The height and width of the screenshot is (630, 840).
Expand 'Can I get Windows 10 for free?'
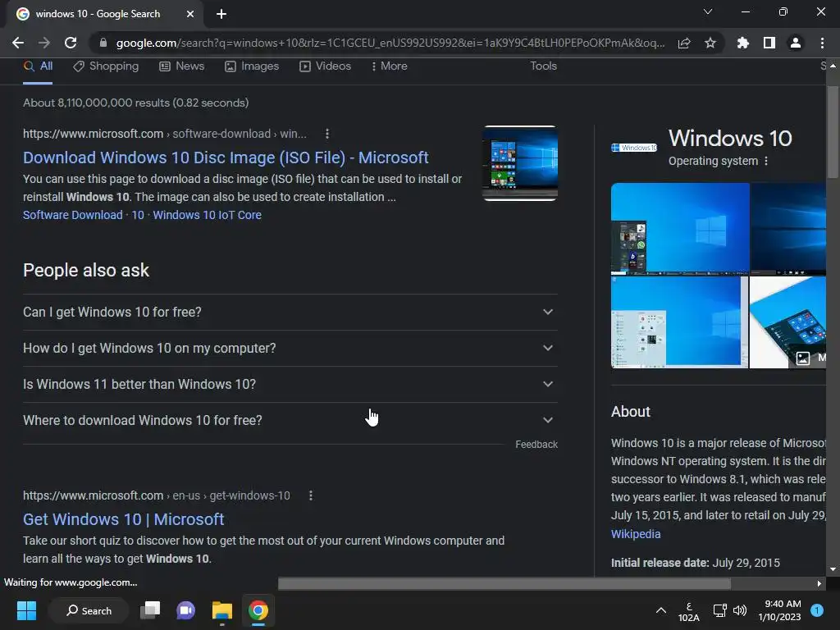[x=290, y=312]
